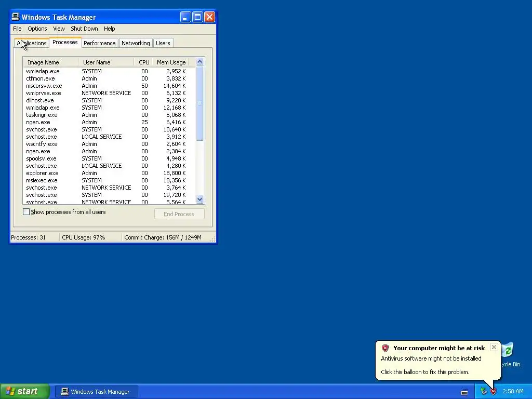The image size is (532, 399).
Task: Select wmiadap.exe with 12,168 K memory
Action: pos(109,108)
